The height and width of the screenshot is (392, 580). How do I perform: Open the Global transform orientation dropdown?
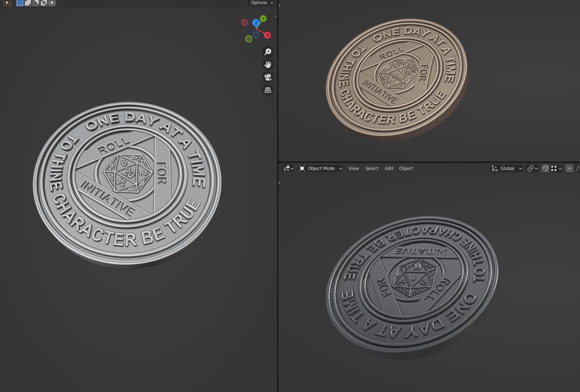[x=506, y=168]
